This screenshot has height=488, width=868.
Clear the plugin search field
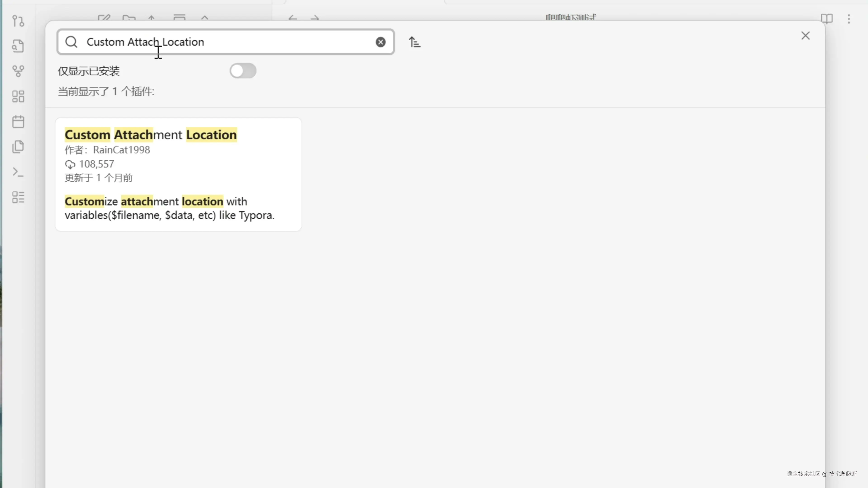pyautogui.click(x=380, y=42)
